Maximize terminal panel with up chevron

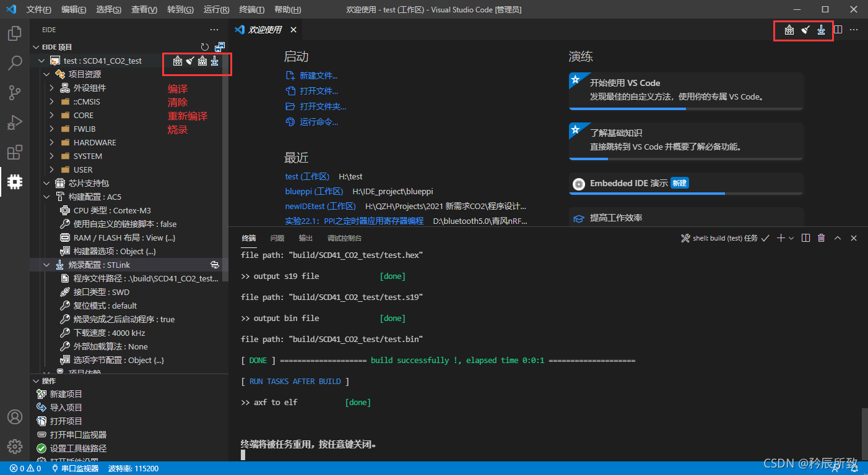click(x=838, y=238)
